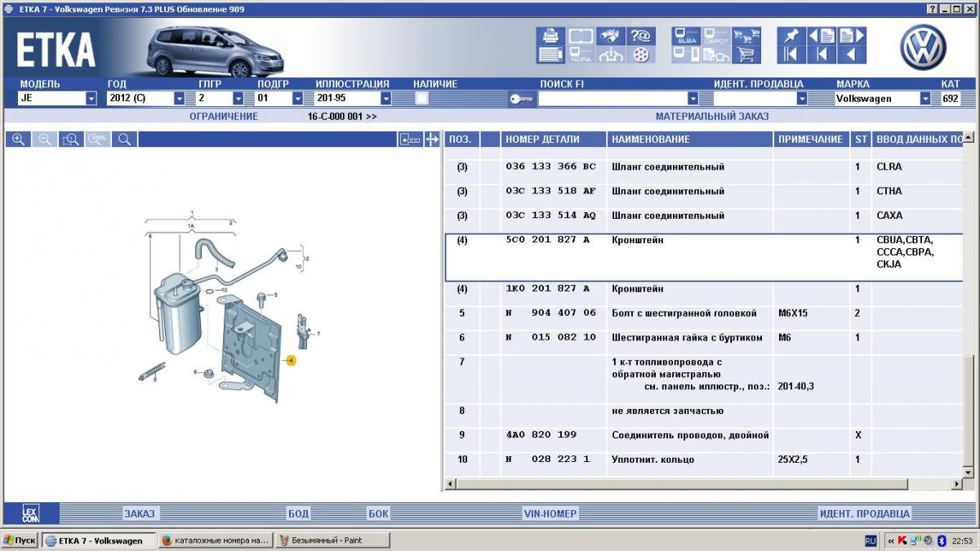Open the film reel icon
Image resolution: width=980 pixels, height=551 pixels.
[641, 56]
